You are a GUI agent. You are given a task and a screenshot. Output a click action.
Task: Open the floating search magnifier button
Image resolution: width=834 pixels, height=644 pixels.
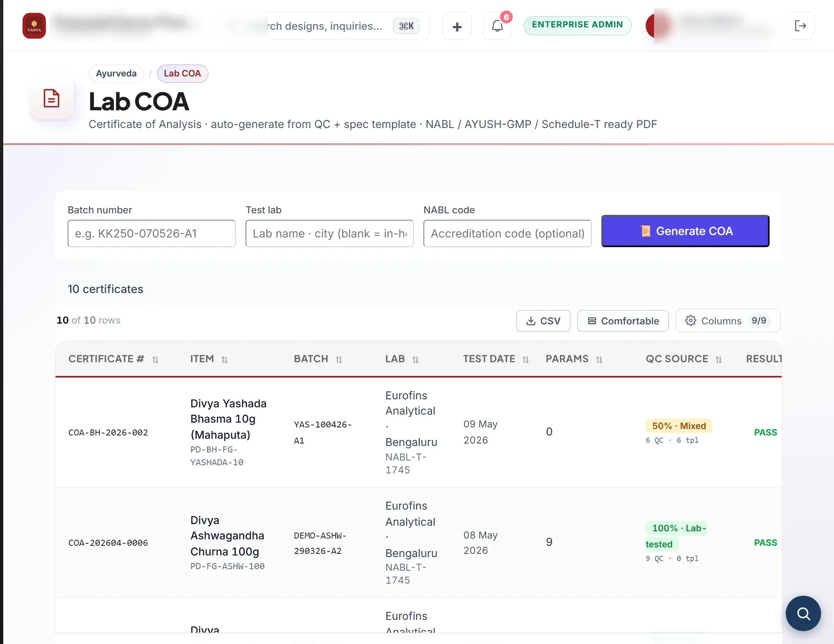(803, 613)
